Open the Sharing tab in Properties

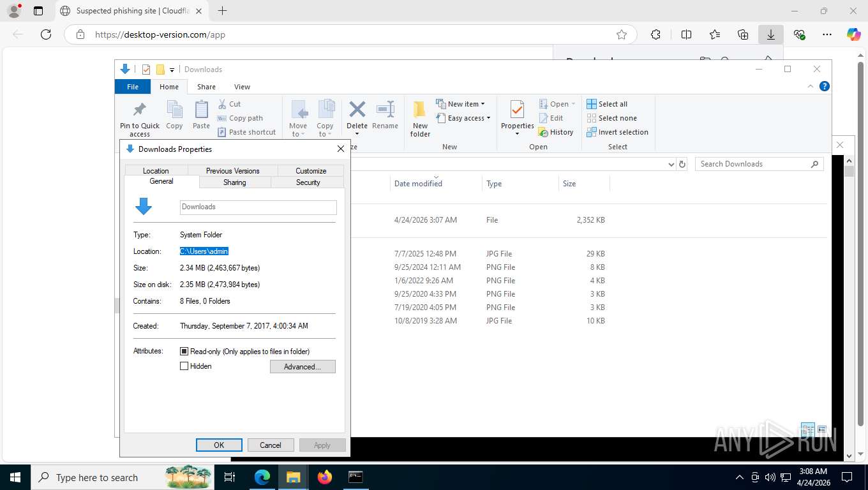(235, 182)
